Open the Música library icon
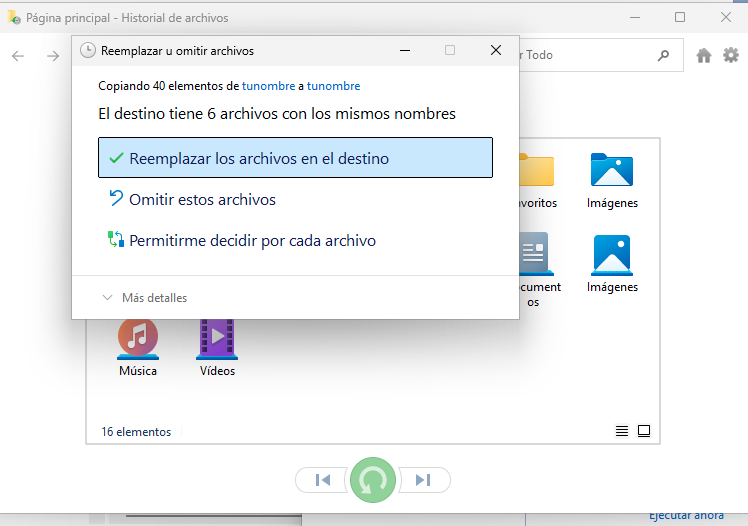Viewport: 748px width, 526px height. [138, 348]
